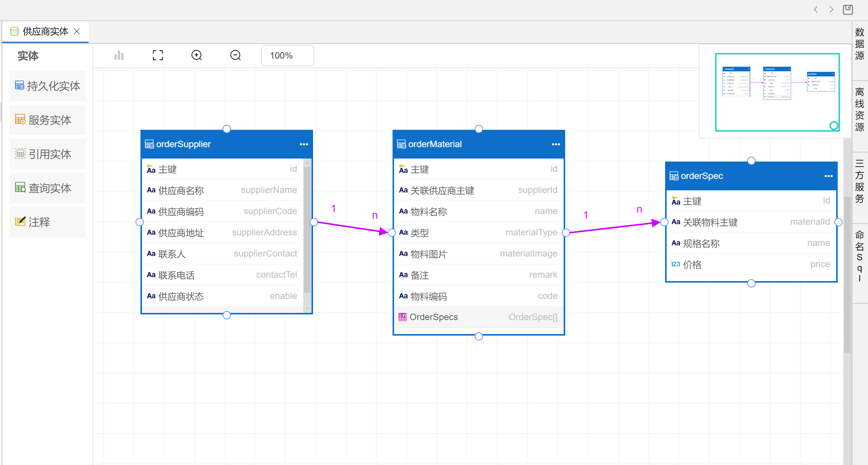This screenshot has width=868, height=465.
Task: Click the forward arrow at top right
Action: coord(831,9)
